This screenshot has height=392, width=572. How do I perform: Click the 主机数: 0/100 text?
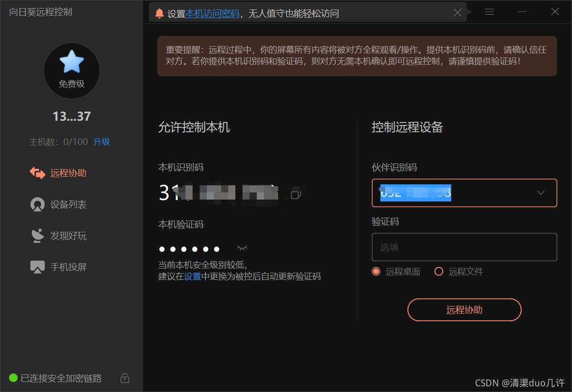coord(58,142)
